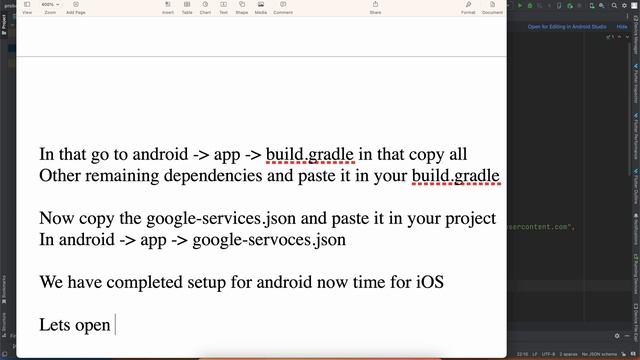
Task: Click the read-only lock icon in status bar
Action: [623, 354]
